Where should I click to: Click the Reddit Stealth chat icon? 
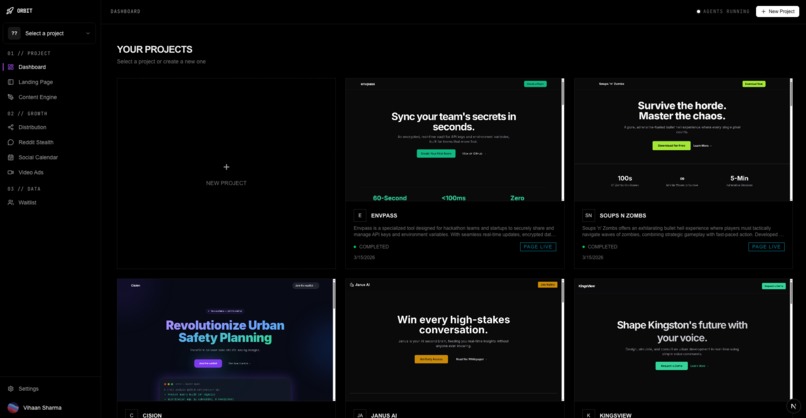(x=11, y=142)
